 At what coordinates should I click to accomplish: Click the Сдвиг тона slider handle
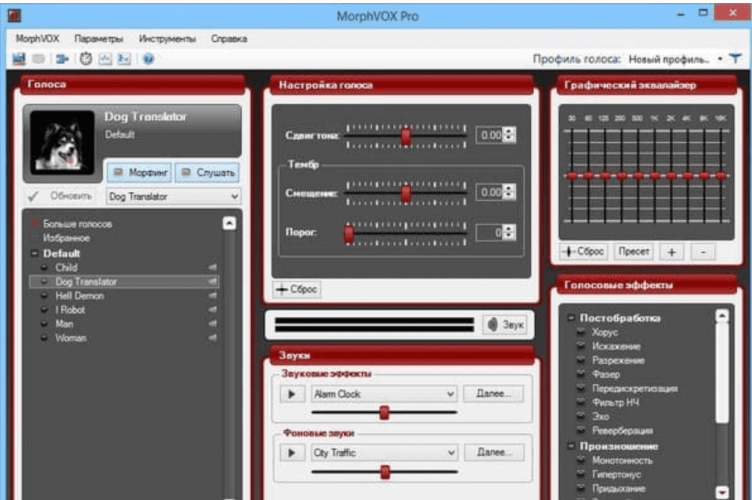[406, 136]
